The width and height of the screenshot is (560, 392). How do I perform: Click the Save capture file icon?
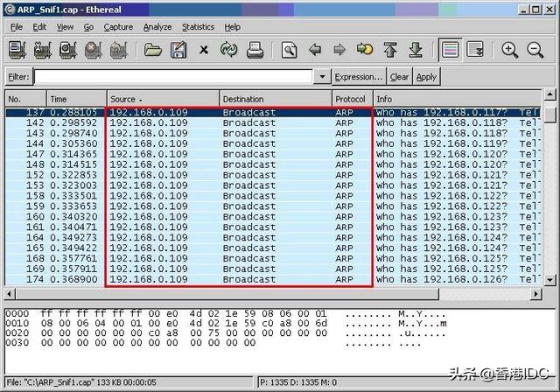pos(178,50)
